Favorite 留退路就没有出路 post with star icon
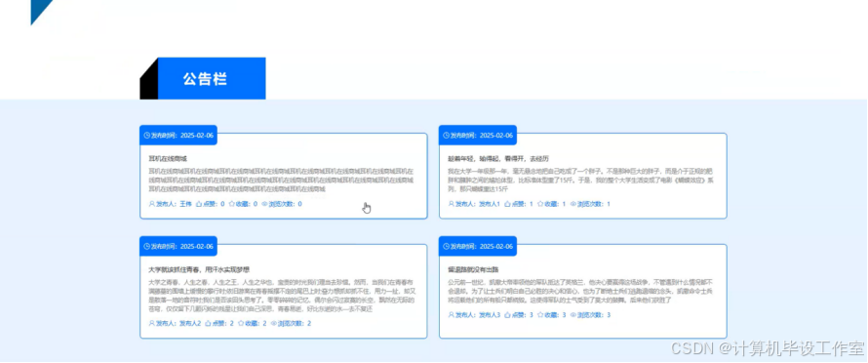Image resolution: width=868 pixels, height=363 pixels. [x=540, y=315]
